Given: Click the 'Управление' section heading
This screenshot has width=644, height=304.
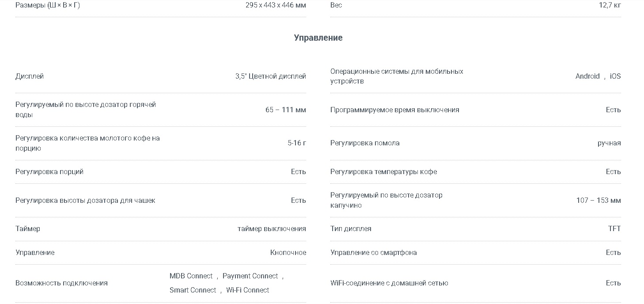Looking at the screenshot, I should point(318,38).
